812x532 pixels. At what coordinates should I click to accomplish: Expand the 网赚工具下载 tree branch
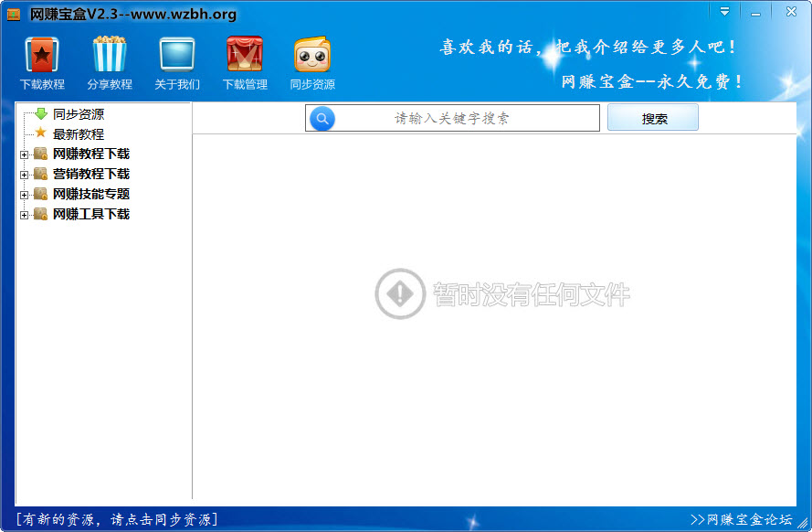[22, 214]
